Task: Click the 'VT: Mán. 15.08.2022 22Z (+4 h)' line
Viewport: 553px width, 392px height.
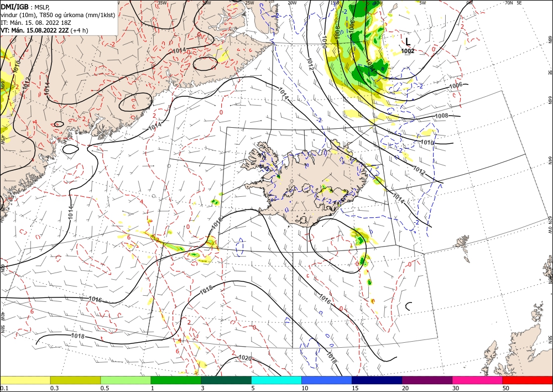Action: [44, 30]
